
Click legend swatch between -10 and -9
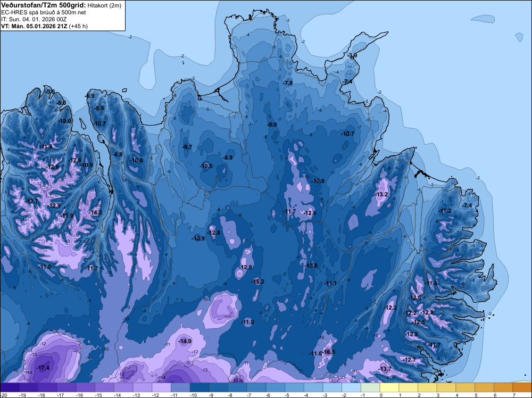tap(199, 387)
